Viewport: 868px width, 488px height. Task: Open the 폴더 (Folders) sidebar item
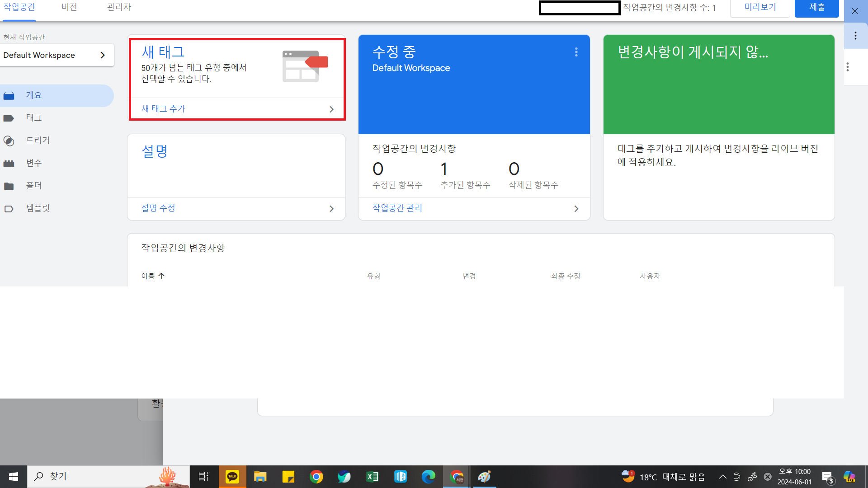point(33,186)
